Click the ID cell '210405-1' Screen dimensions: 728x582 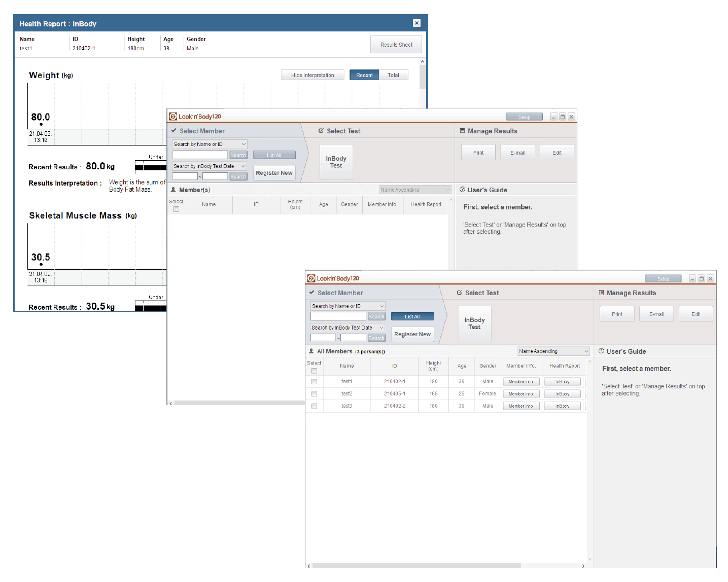tap(395, 394)
